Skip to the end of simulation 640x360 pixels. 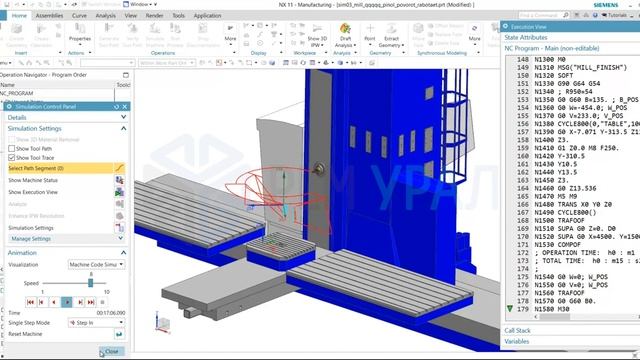91,302
